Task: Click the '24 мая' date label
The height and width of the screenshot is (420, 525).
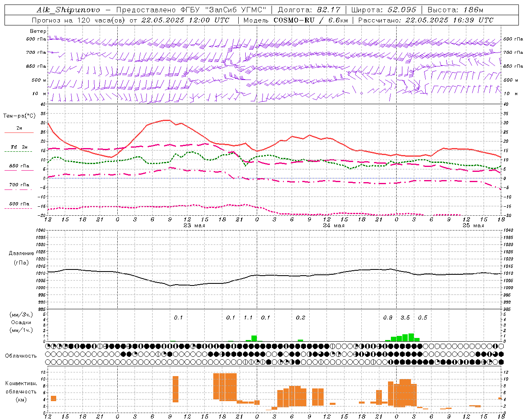Action: pos(334,226)
